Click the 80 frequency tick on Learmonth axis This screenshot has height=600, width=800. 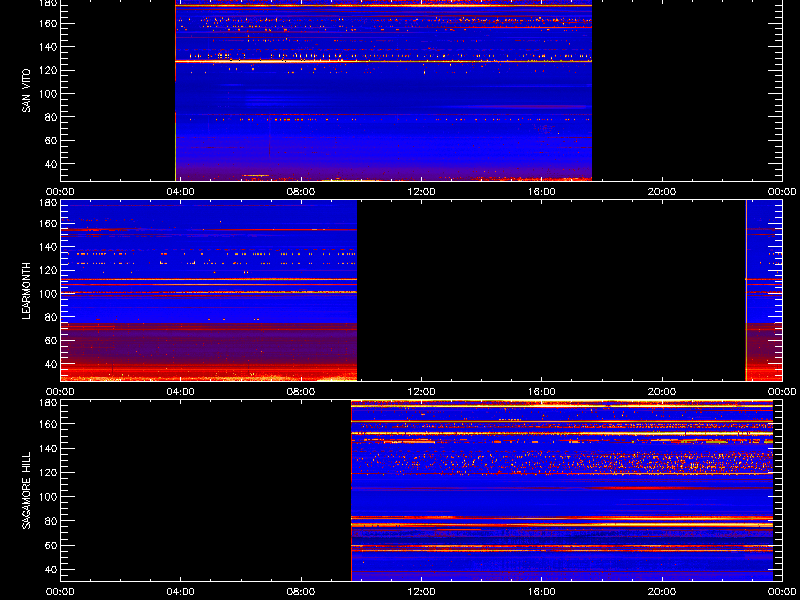[51, 317]
